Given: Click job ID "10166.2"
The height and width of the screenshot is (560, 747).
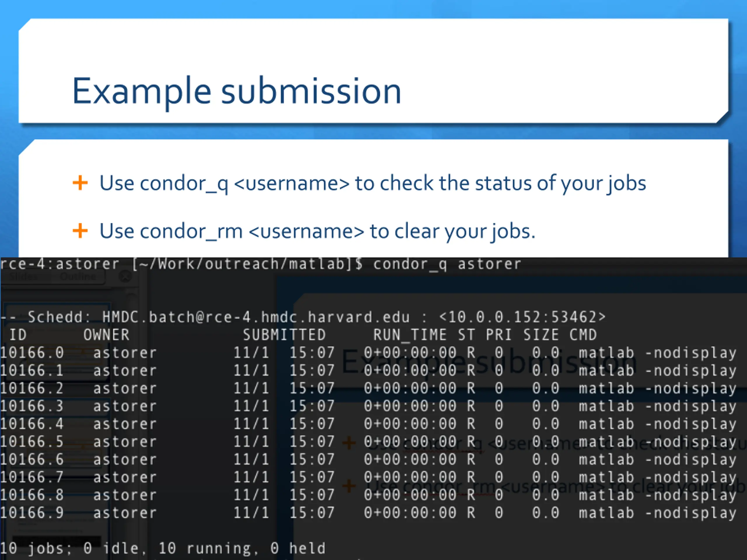Looking at the screenshot, I should pos(32,388).
